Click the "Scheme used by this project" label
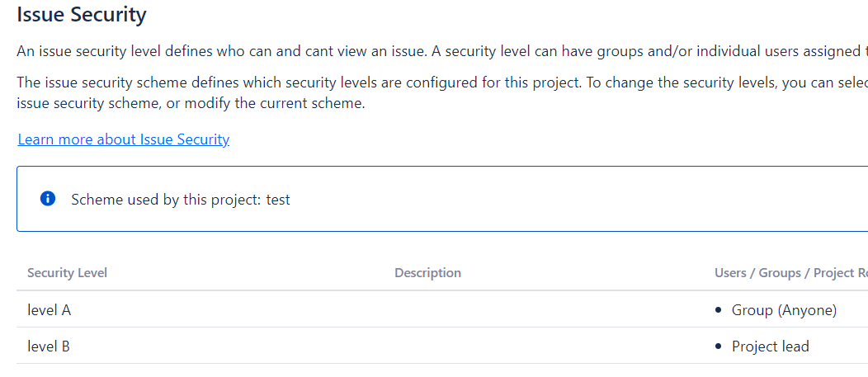This screenshot has height=377, width=868. (167, 200)
